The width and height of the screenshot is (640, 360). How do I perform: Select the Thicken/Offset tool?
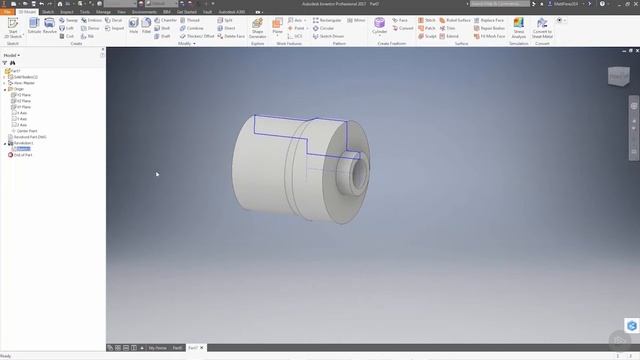tap(197, 36)
